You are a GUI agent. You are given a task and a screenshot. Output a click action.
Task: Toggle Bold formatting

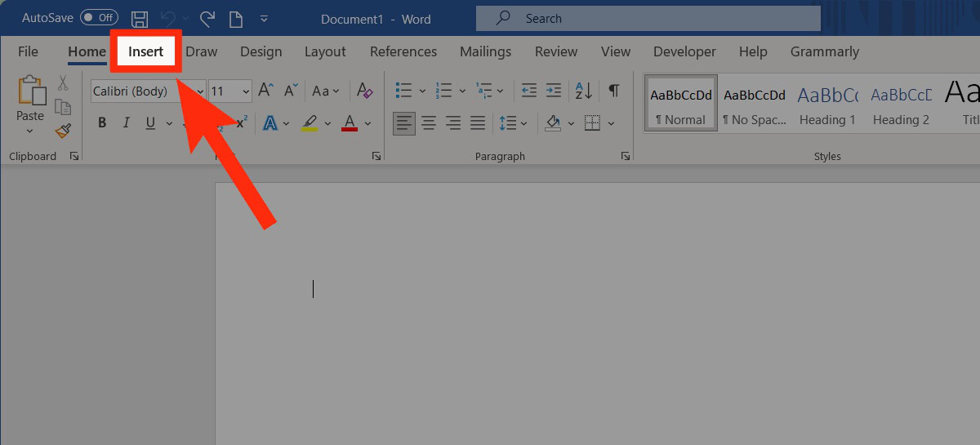(x=102, y=123)
